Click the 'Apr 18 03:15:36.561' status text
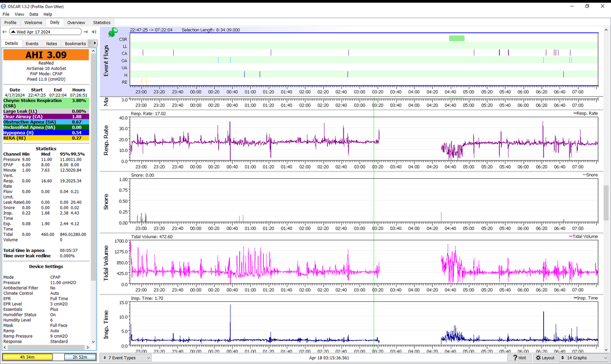This screenshot has width=611, height=364. [x=329, y=358]
